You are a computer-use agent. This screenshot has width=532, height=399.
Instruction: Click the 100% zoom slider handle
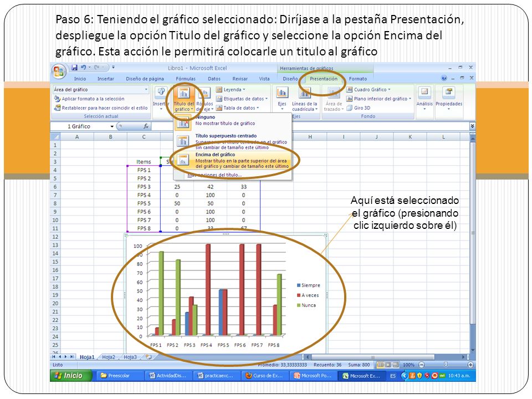[x=446, y=365]
